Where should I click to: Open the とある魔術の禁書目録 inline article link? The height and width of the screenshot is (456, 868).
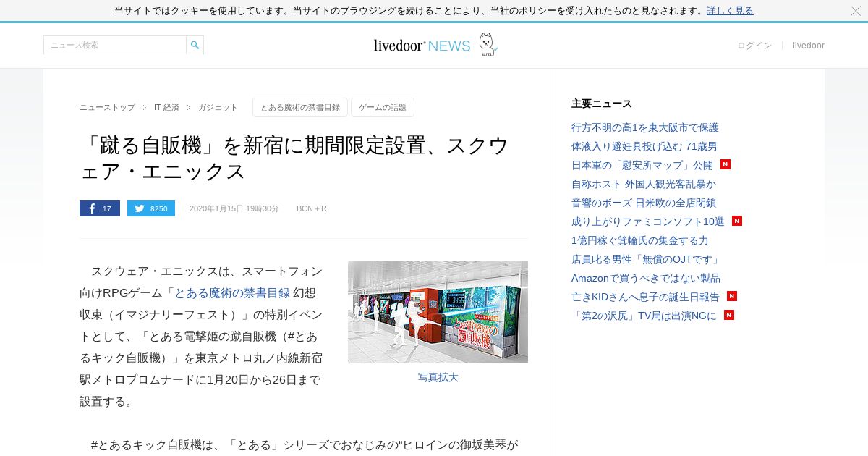232,293
